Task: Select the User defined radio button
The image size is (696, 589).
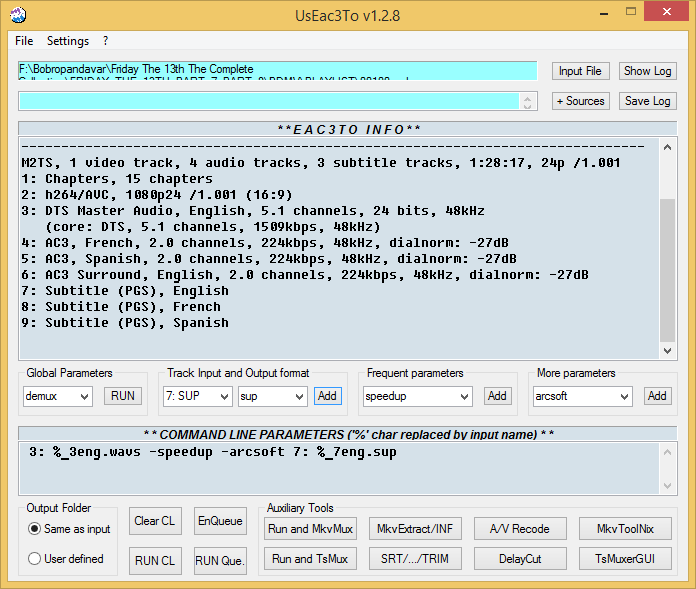Action: point(35,558)
